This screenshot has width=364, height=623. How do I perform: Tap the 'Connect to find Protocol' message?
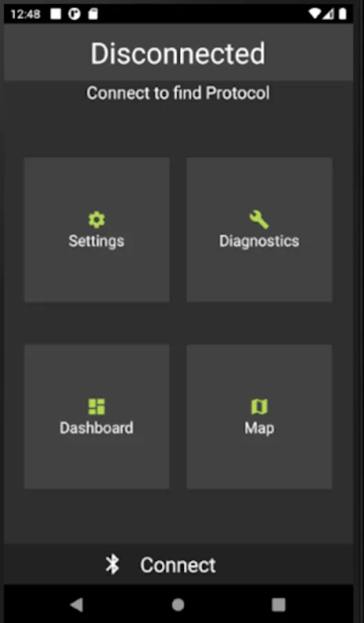pos(178,93)
